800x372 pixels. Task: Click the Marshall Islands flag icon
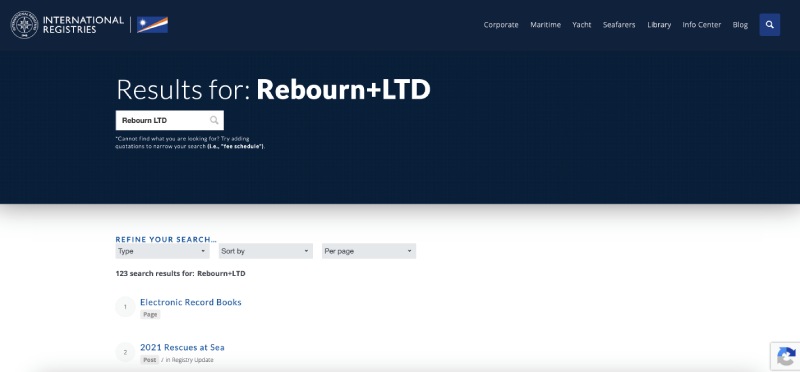[x=153, y=24]
